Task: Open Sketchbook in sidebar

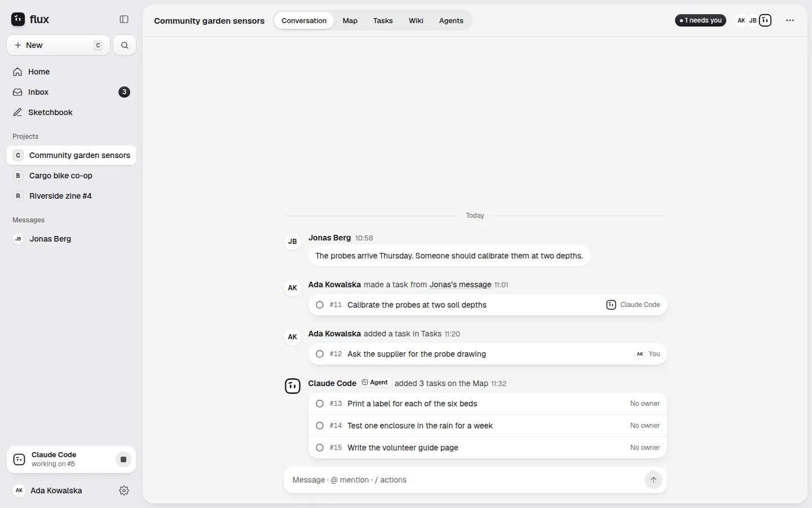Action: [x=71, y=112]
